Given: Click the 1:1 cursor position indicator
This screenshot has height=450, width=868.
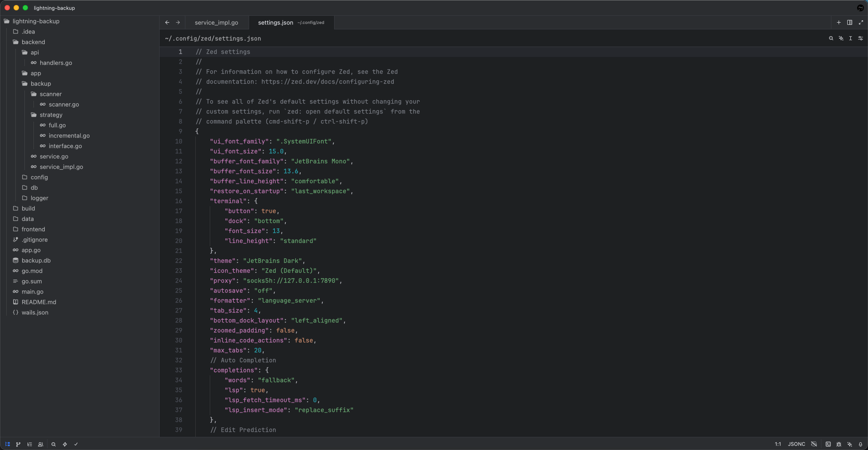Looking at the screenshot, I should point(778,444).
